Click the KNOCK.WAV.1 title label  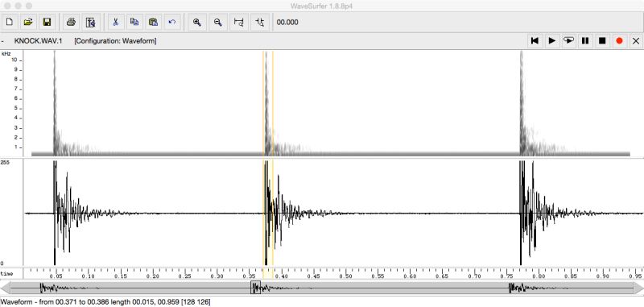tap(38, 41)
